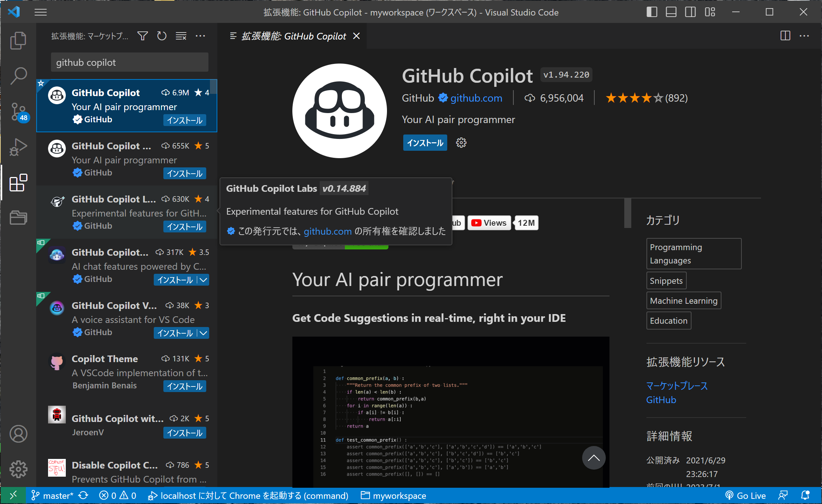This screenshot has height=504, width=822.
Task: Open the Manage gear in activity bar
Action: point(18,469)
